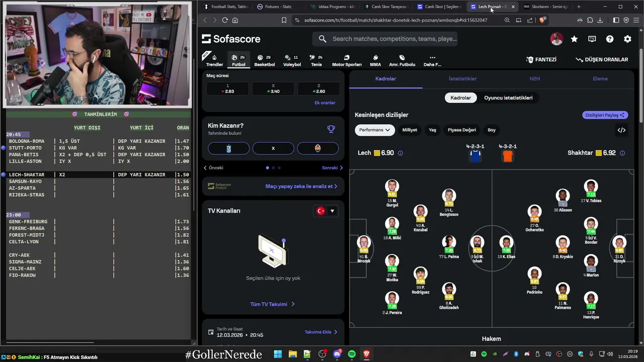Viewport: 644px width, 362px height.
Task: Open the Sofascore help question-mark icon
Action: point(610,39)
